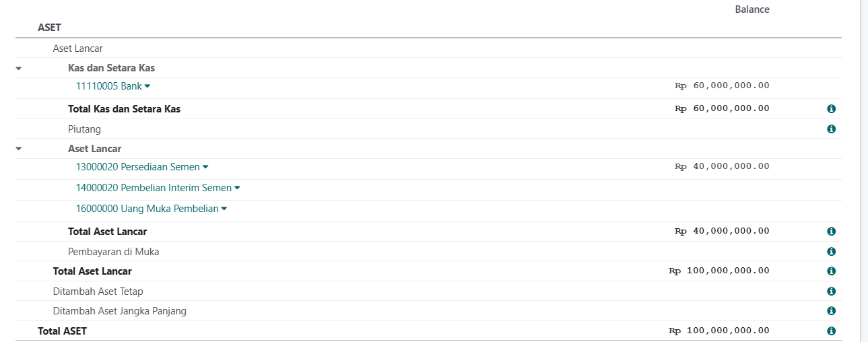Open the 13000020 Persediaan Semen account link
Viewport: 868px width, 342px height.
tap(138, 167)
